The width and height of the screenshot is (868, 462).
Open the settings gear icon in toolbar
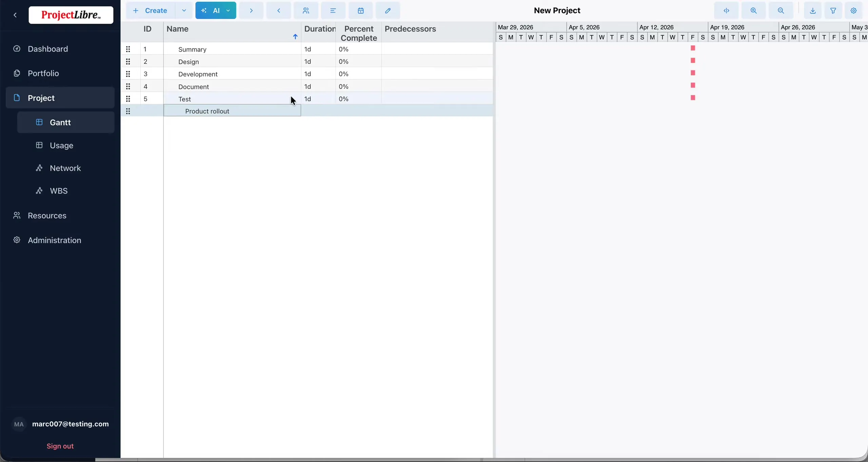pyautogui.click(x=854, y=11)
